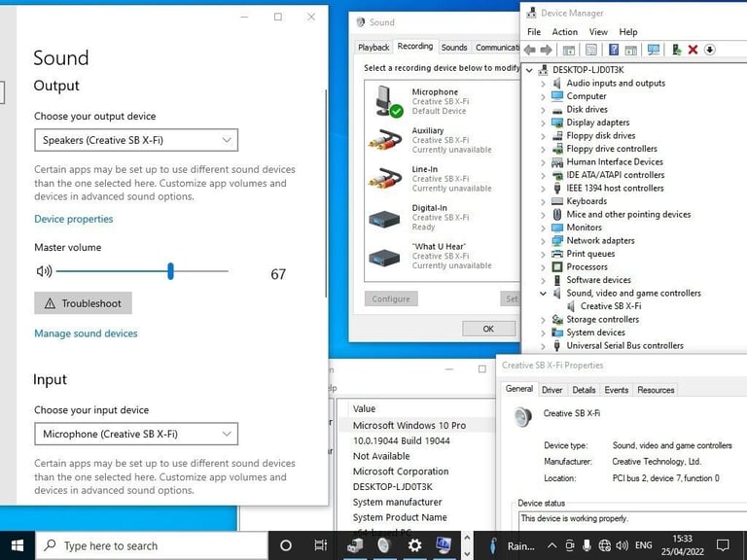The image size is (747, 560).
Task: Switch to Playback tab in Sound dialog
Action: click(373, 47)
